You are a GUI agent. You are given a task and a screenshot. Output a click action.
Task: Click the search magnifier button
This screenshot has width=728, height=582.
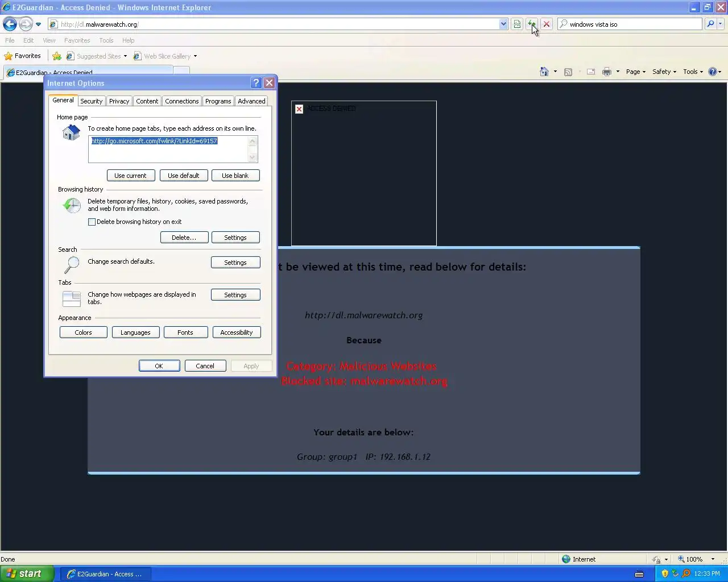tap(710, 24)
